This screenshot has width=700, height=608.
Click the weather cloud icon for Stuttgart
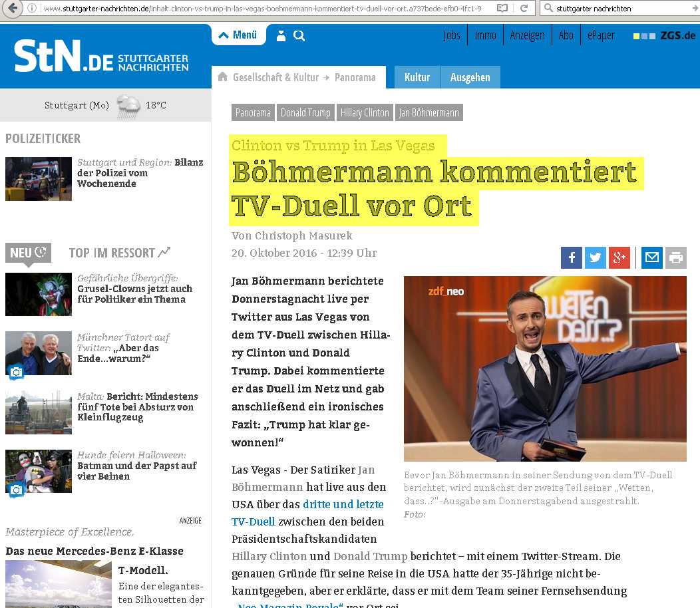(128, 106)
